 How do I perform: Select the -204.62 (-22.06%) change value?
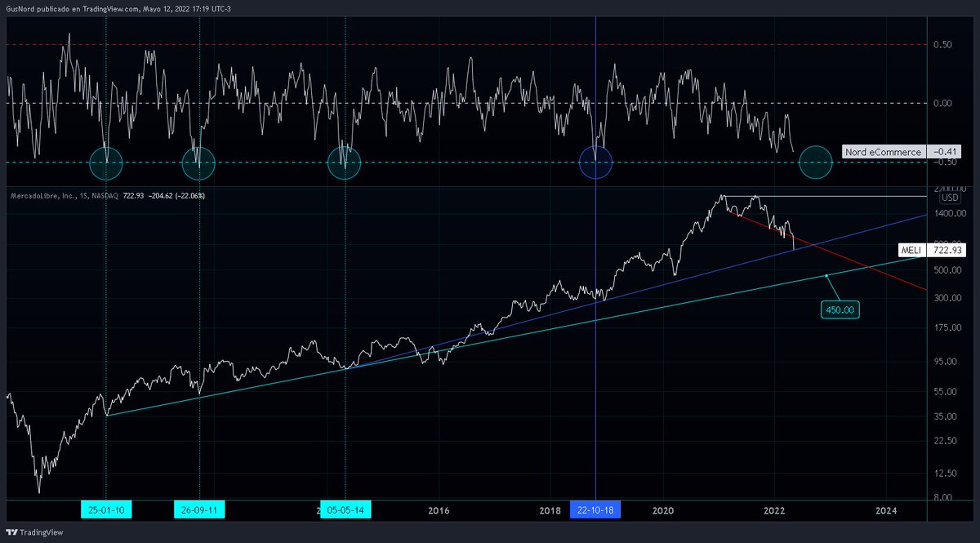[x=176, y=196]
